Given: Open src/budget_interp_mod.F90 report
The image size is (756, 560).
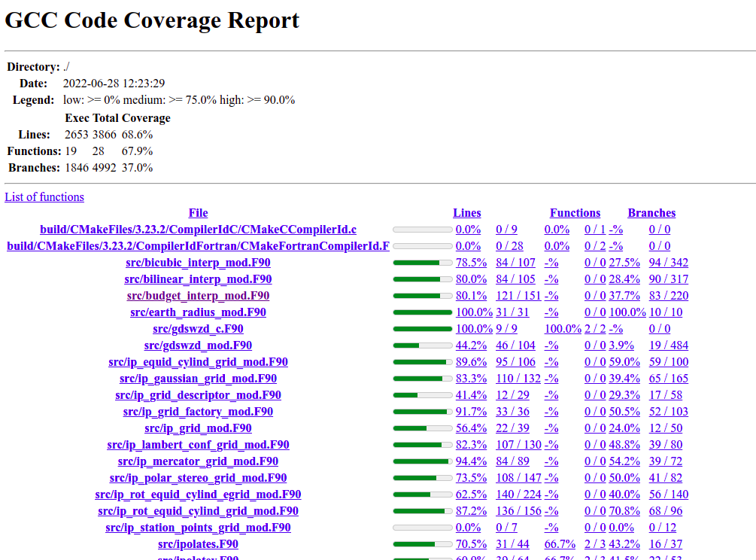Looking at the screenshot, I should click(x=198, y=296).
